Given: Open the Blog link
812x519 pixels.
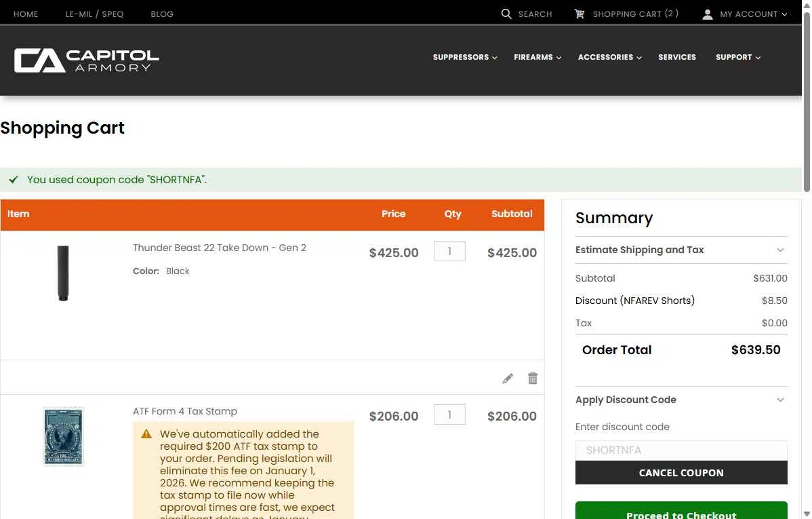Looking at the screenshot, I should coord(162,14).
